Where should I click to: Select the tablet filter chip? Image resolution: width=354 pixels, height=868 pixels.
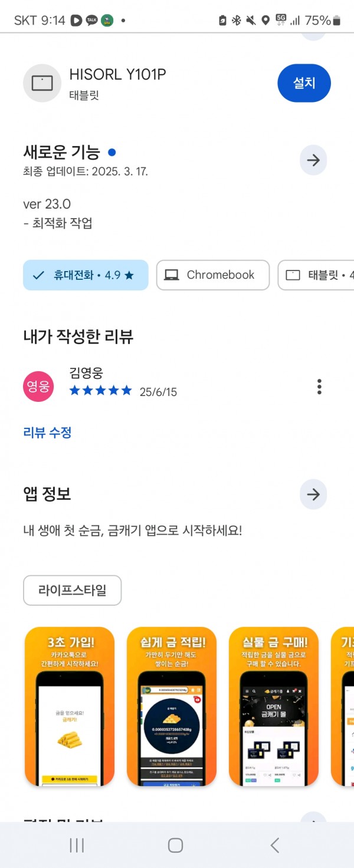tap(316, 275)
